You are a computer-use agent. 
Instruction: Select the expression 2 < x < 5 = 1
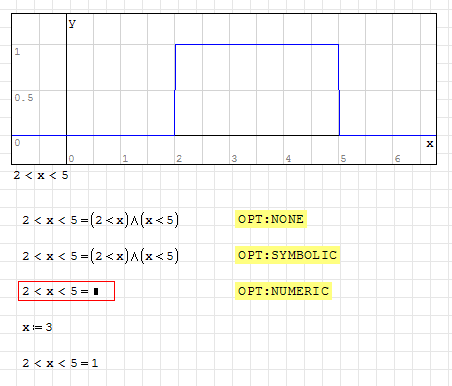pyautogui.click(x=60, y=363)
